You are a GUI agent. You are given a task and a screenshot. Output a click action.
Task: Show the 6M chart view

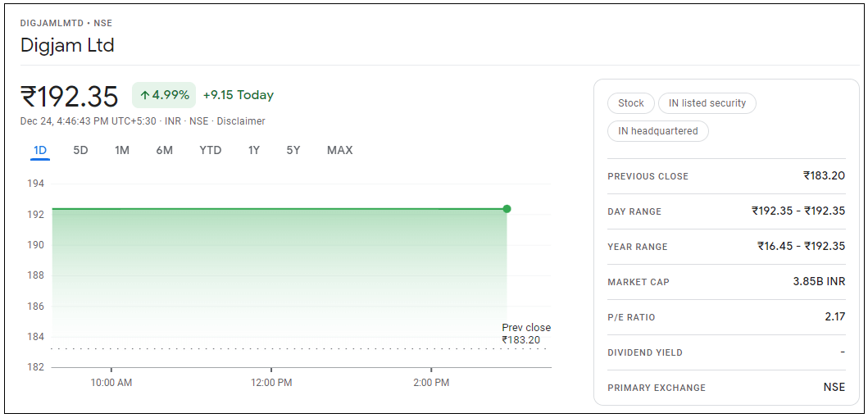point(165,150)
